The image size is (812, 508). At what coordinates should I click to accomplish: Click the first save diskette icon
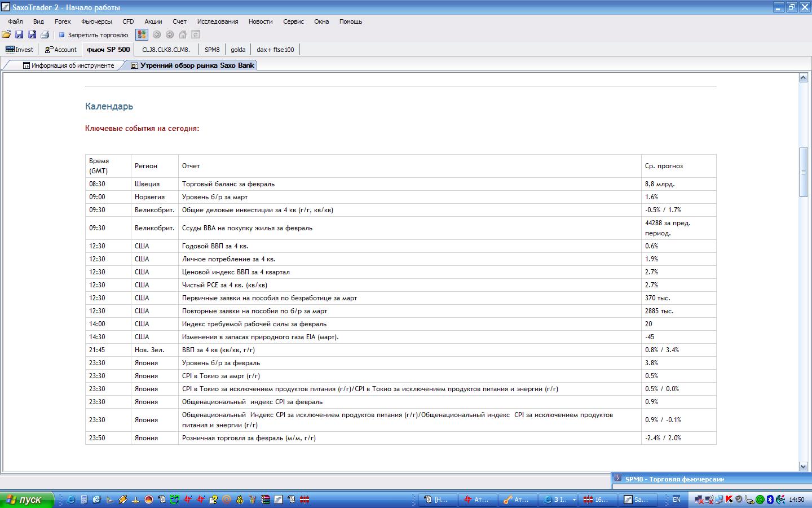19,34
